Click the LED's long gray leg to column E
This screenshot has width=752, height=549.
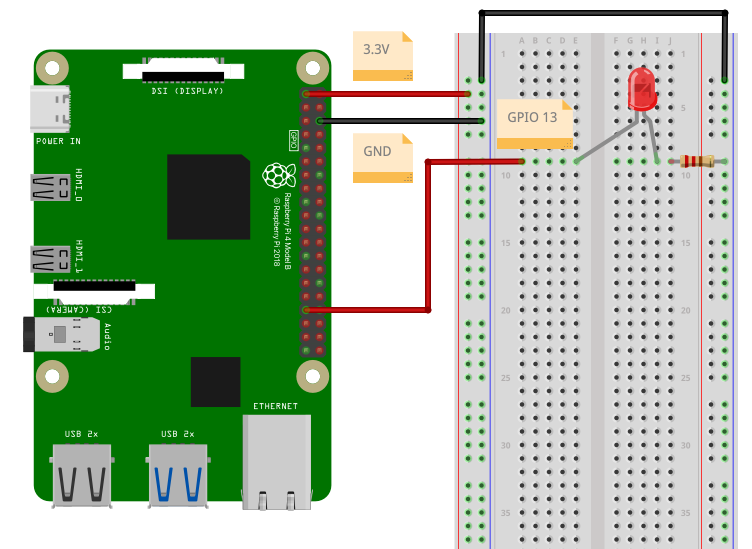(x=607, y=140)
